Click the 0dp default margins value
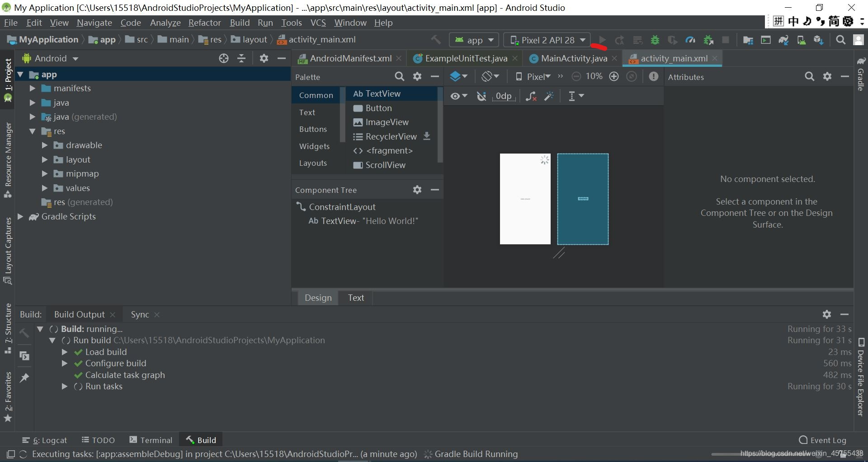The height and width of the screenshot is (462, 868). pyautogui.click(x=503, y=96)
